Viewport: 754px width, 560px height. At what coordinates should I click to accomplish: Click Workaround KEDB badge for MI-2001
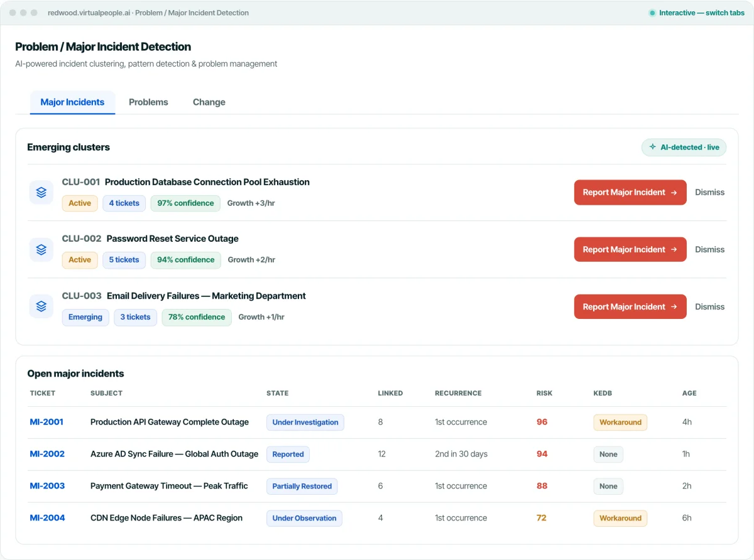click(x=620, y=422)
